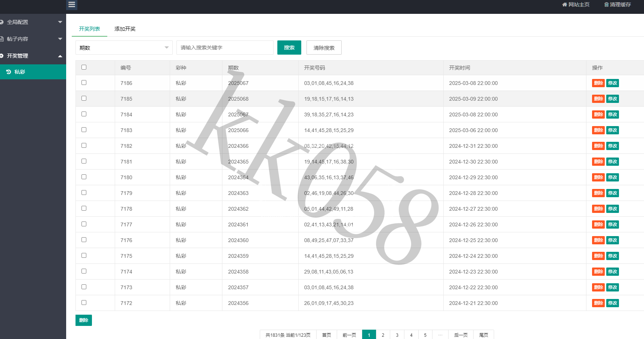
Task: Edit row 7174 with 修改 button
Action: [x=613, y=272]
